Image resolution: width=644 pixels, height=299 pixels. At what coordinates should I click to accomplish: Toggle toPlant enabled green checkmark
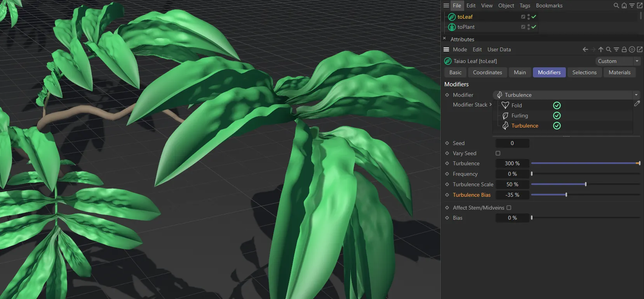pyautogui.click(x=534, y=27)
